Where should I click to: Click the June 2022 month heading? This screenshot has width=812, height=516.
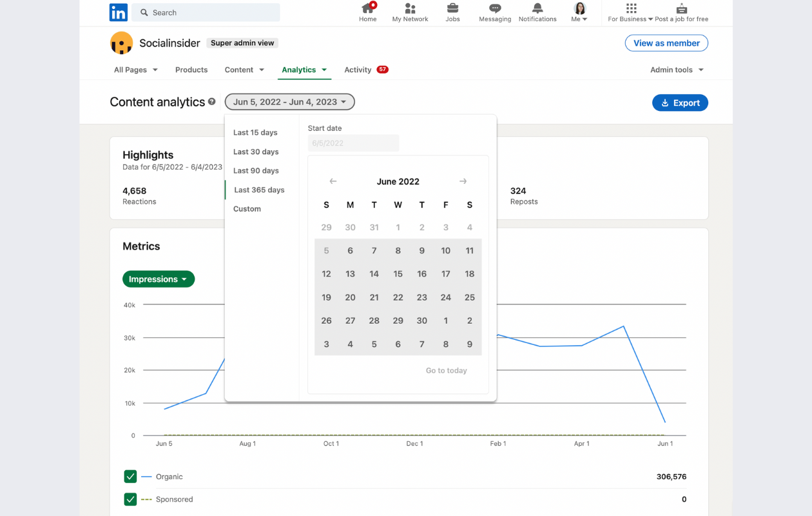pyautogui.click(x=398, y=182)
